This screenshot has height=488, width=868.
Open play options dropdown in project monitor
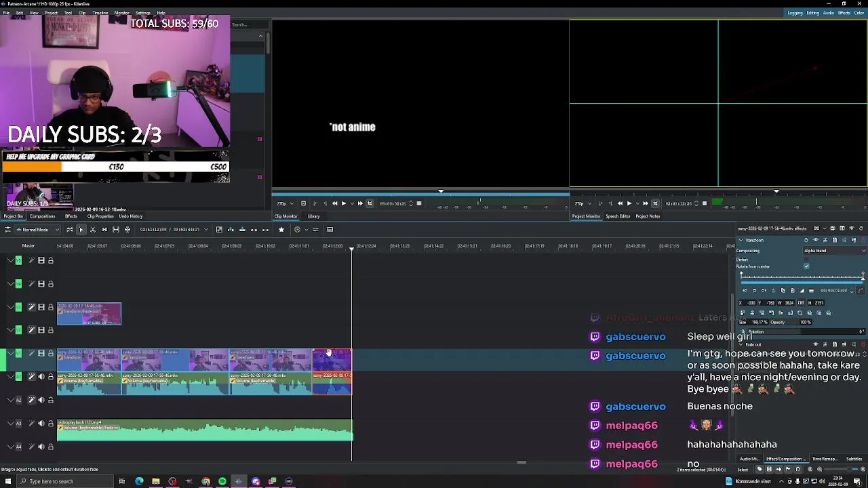[x=637, y=203]
